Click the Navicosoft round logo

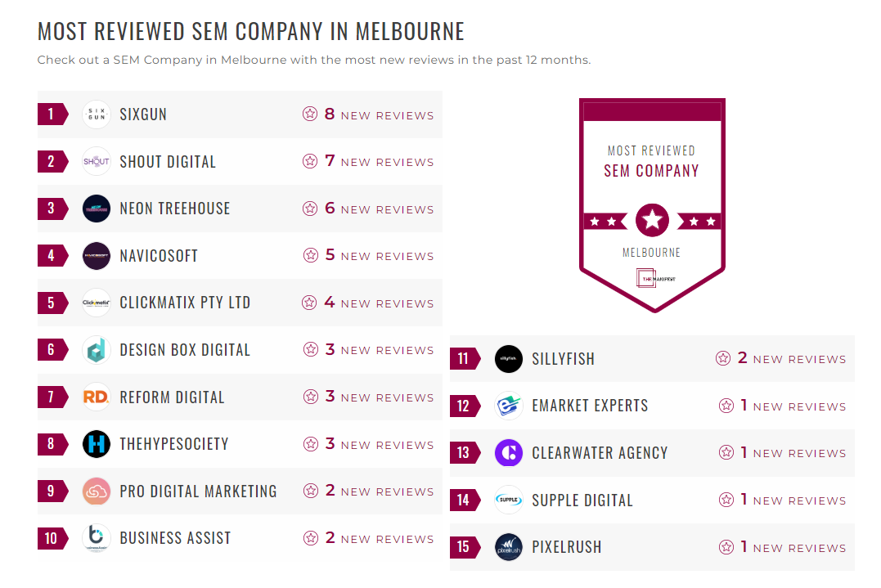97,256
